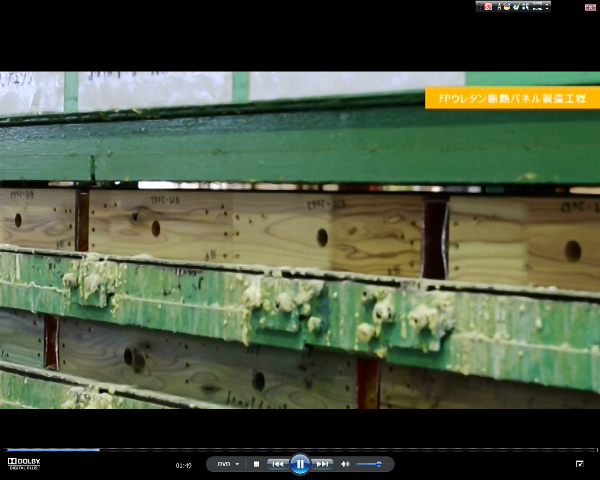
Task: Skip back to previous chapter
Action: click(x=277, y=464)
